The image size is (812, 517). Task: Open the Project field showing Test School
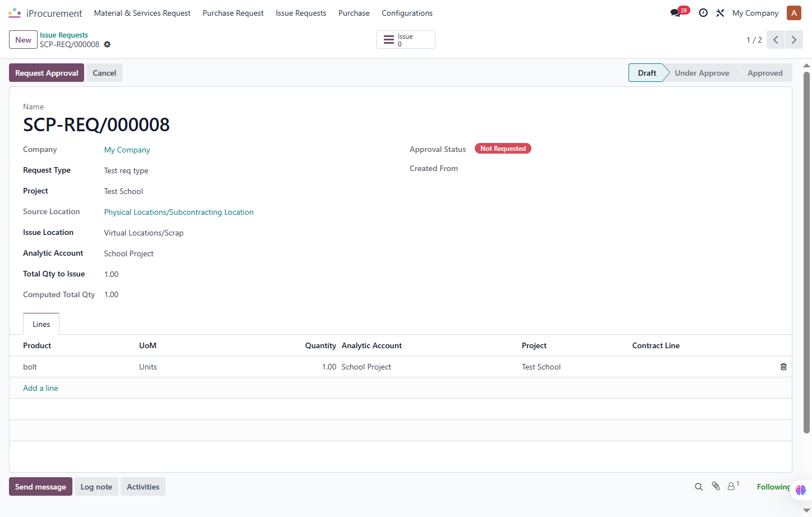(123, 191)
